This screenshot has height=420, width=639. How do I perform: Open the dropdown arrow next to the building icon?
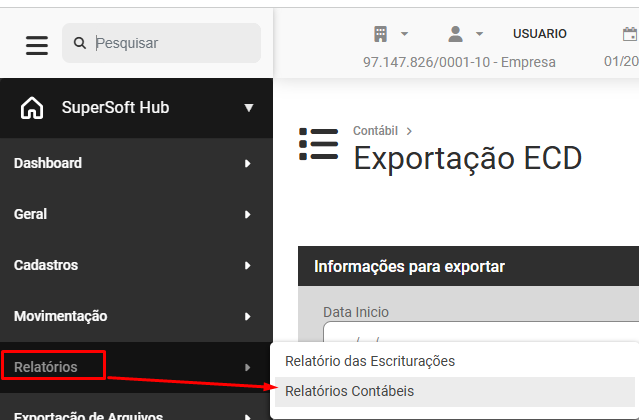(x=404, y=34)
